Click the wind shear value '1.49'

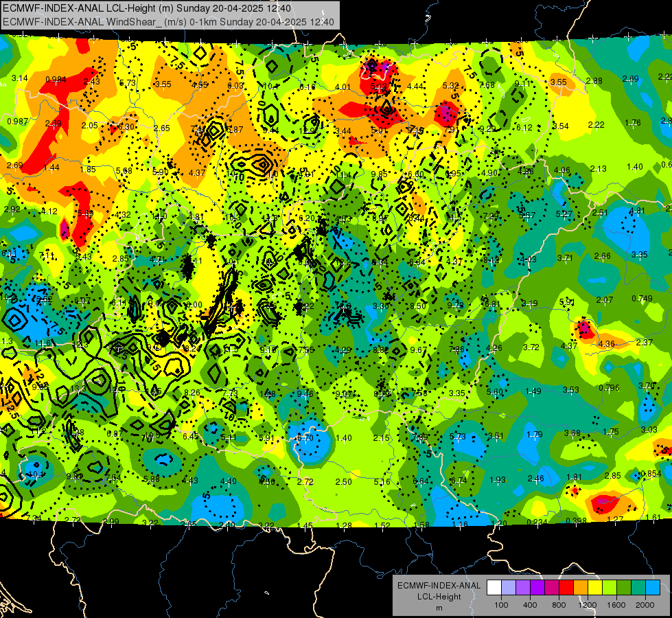[533, 391]
